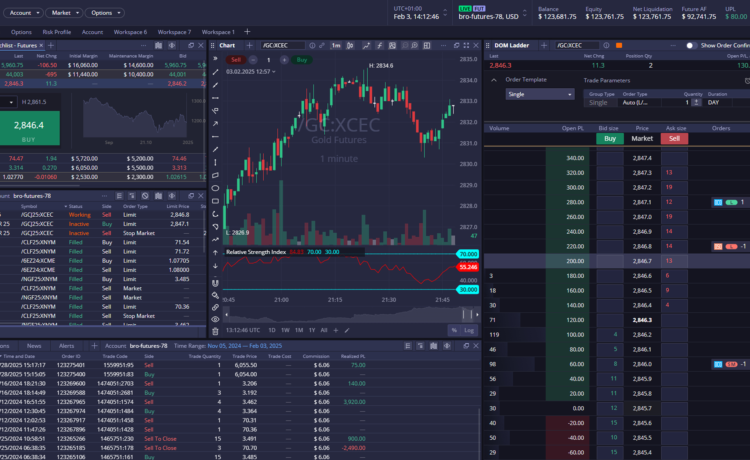The height and width of the screenshot is (460, 750).
Task: Click the red Sell button on chart
Action: [x=237, y=60]
